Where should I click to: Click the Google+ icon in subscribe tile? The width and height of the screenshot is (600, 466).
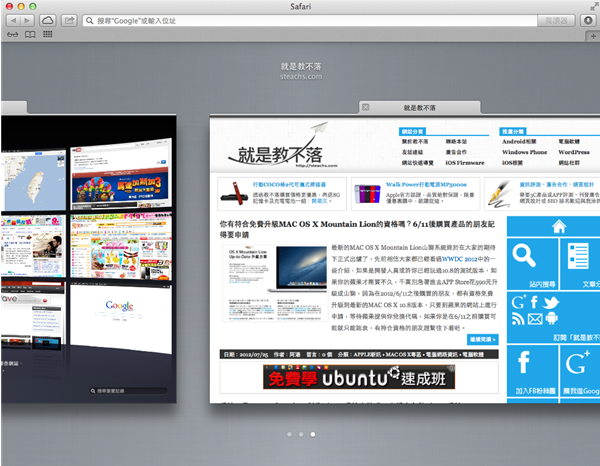(519, 302)
